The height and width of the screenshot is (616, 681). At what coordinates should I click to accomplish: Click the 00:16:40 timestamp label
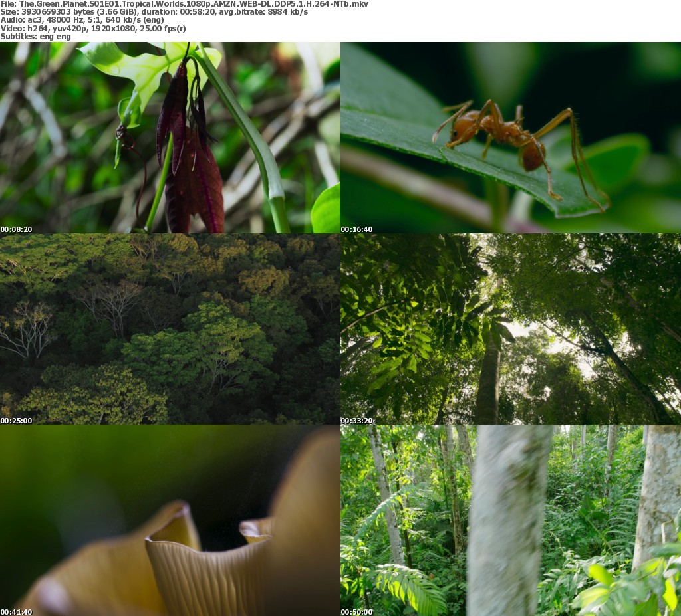(357, 229)
